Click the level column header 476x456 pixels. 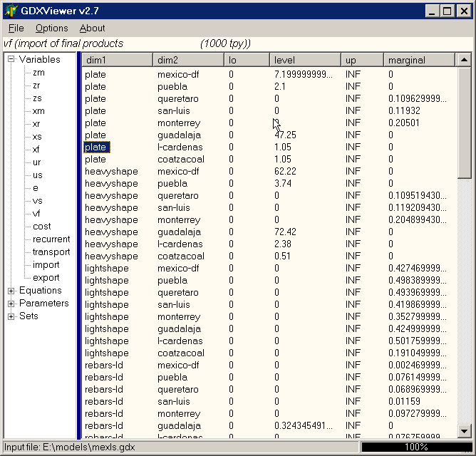[305, 60]
